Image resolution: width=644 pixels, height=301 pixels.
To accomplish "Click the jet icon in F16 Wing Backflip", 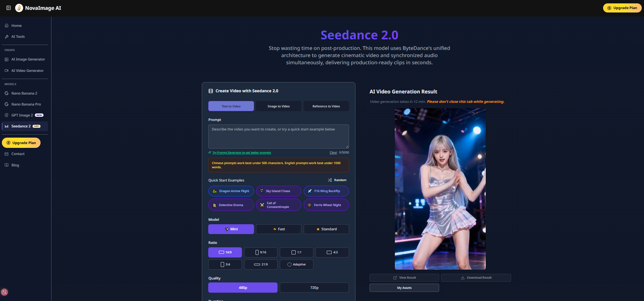I will click(310, 191).
